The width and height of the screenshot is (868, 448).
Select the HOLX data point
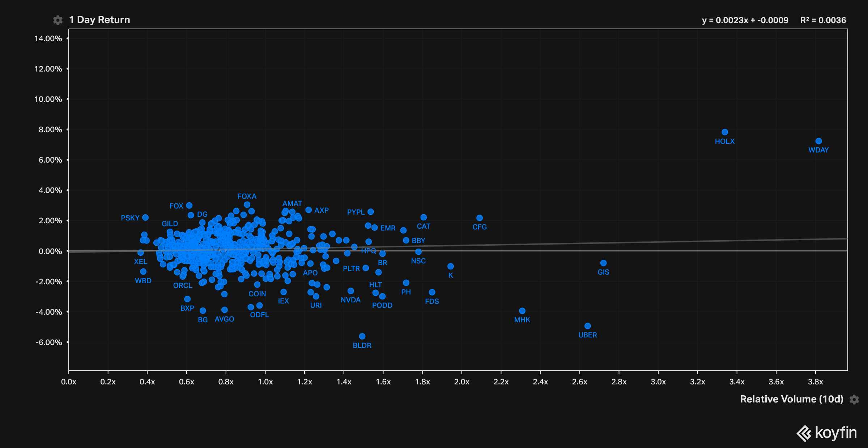[x=725, y=132]
